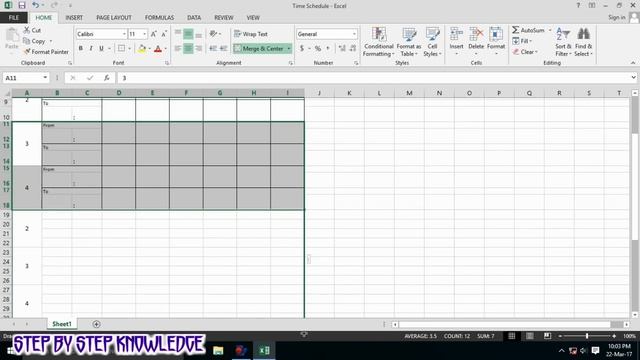The height and width of the screenshot is (360, 640).
Task: Switch to the DATA tab
Action: click(x=194, y=18)
